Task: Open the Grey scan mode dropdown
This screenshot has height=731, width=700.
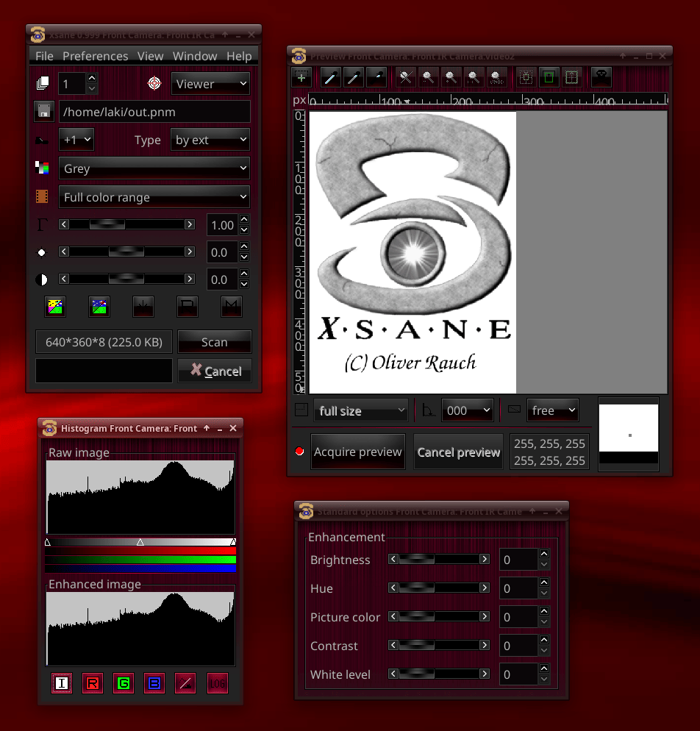Action: (154, 168)
